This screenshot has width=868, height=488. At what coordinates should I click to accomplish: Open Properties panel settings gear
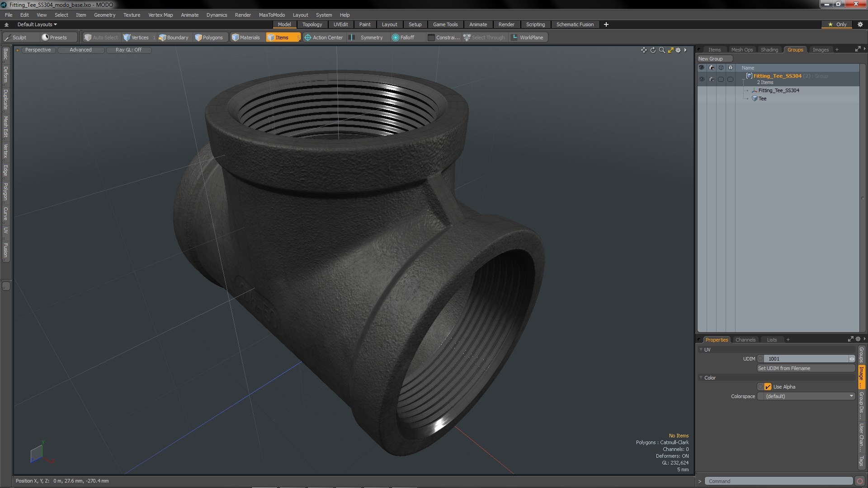click(858, 339)
